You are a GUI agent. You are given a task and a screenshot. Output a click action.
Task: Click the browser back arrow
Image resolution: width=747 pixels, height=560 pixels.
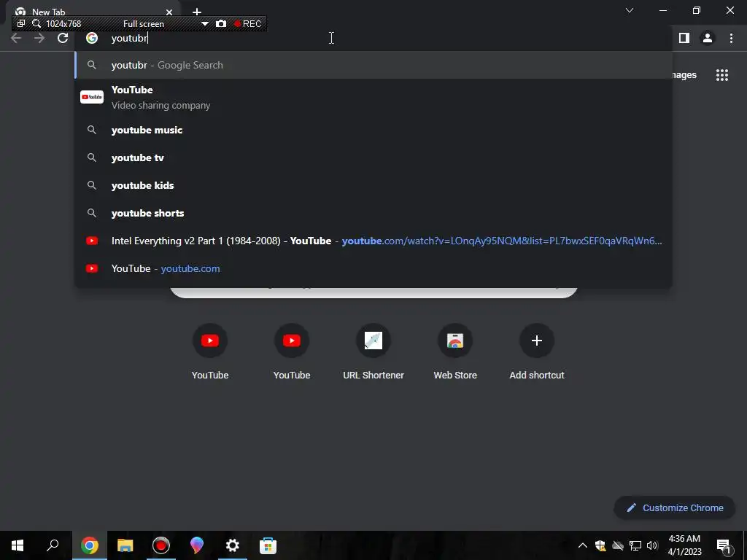(16, 38)
